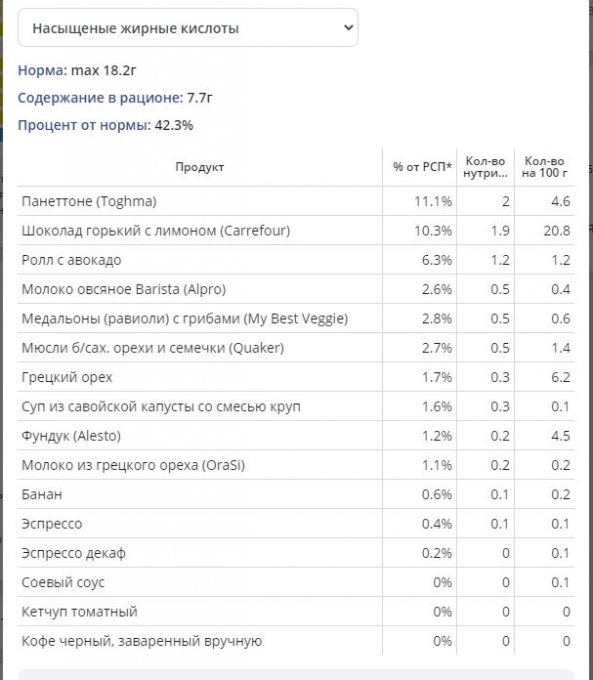Select Шоколад горький с лимоном (Carrefour) row
This screenshot has width=593, height=680.
pyautogui.click(x=296, y=230)
